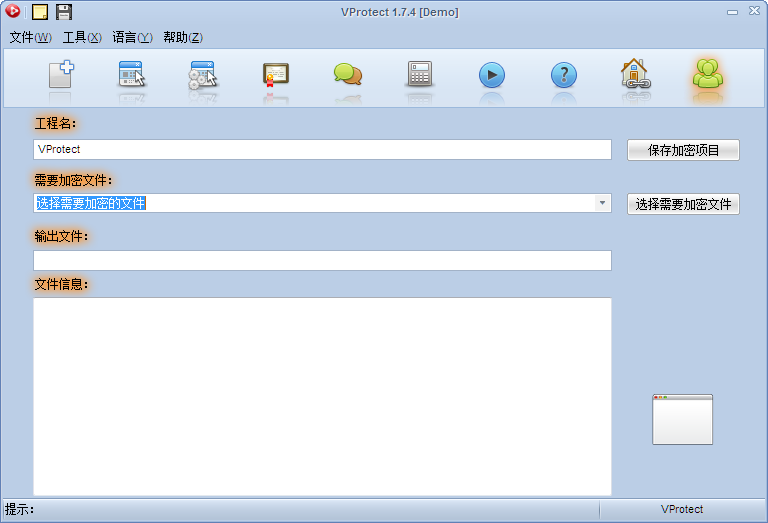
Task: Click the 文件信息: label
Action: (61, 284)
